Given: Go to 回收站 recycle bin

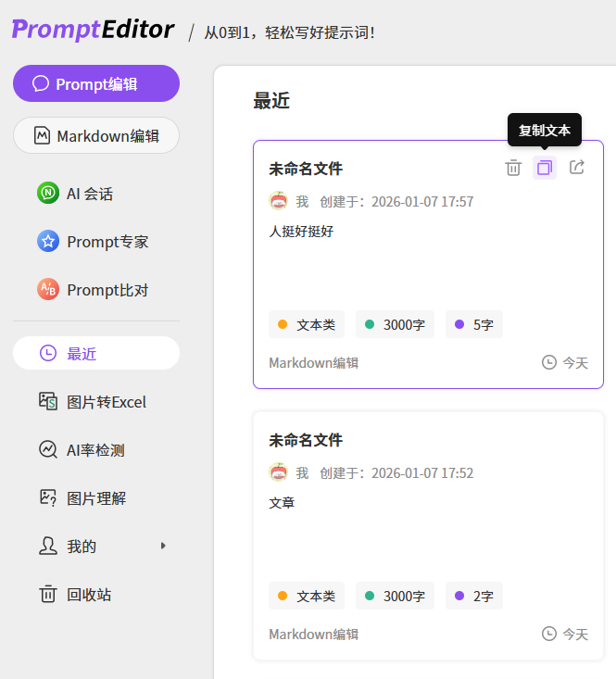Looking at the screenshot, I should [88, 595].
